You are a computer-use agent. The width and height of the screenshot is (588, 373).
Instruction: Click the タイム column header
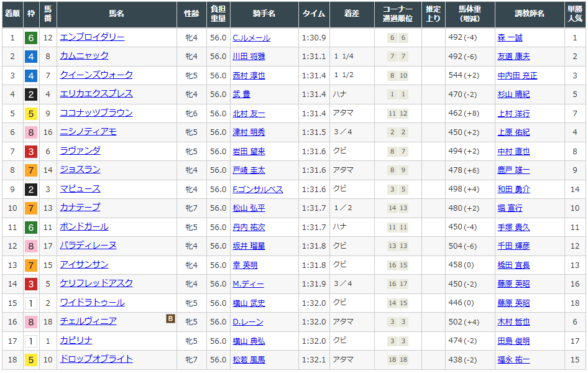tap(314, 14)
